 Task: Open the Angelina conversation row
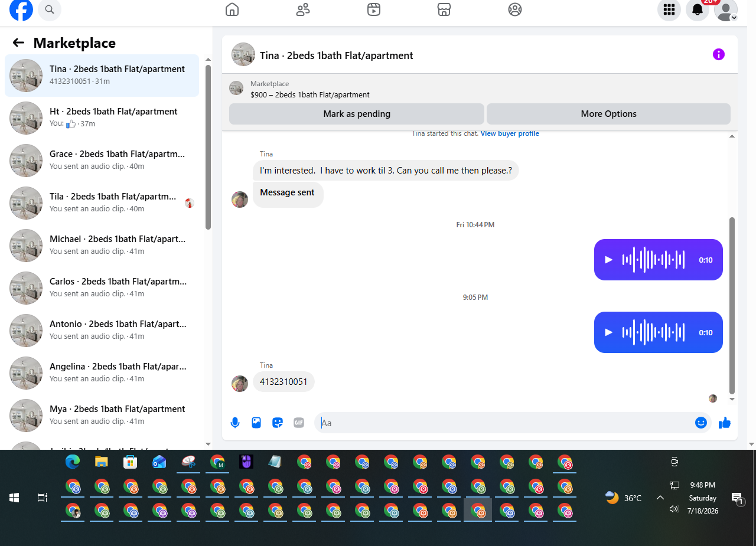point(102,373)
